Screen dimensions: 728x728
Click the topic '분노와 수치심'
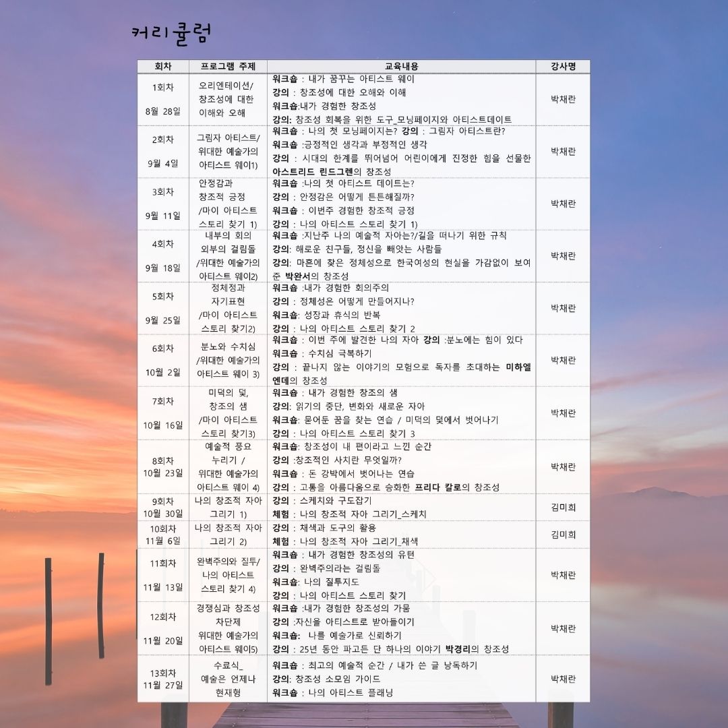coord(228,347)
